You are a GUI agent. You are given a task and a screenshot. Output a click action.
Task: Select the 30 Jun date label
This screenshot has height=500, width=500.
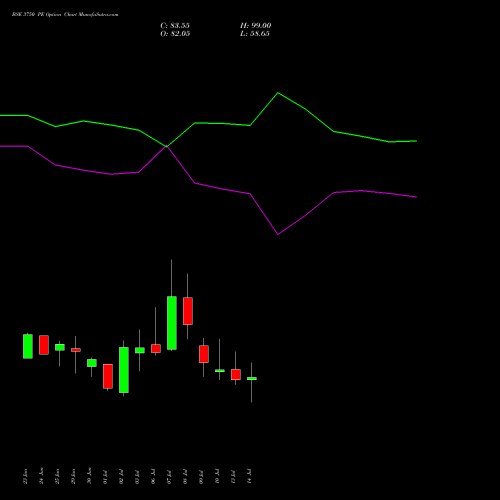tap(89, 476)
